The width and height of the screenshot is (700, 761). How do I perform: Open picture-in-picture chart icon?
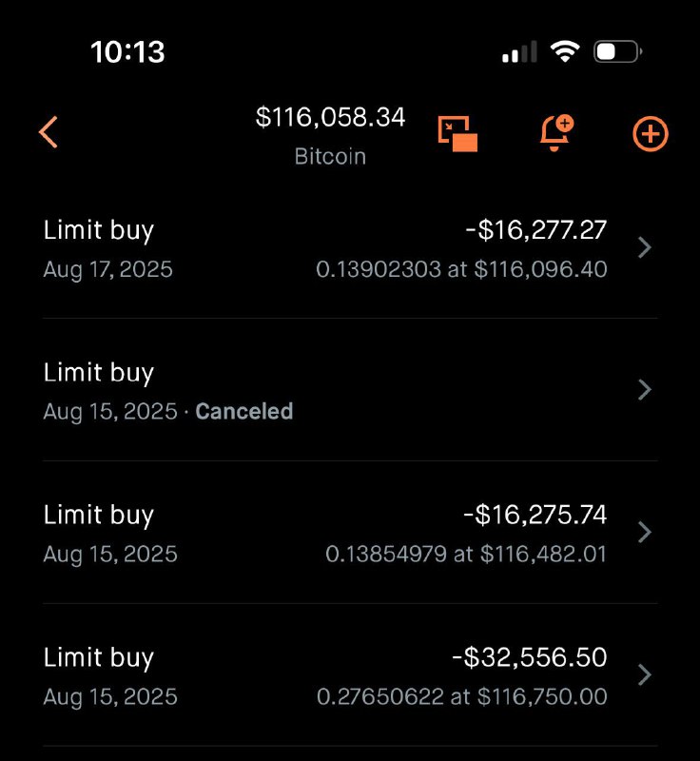point(457,133)
